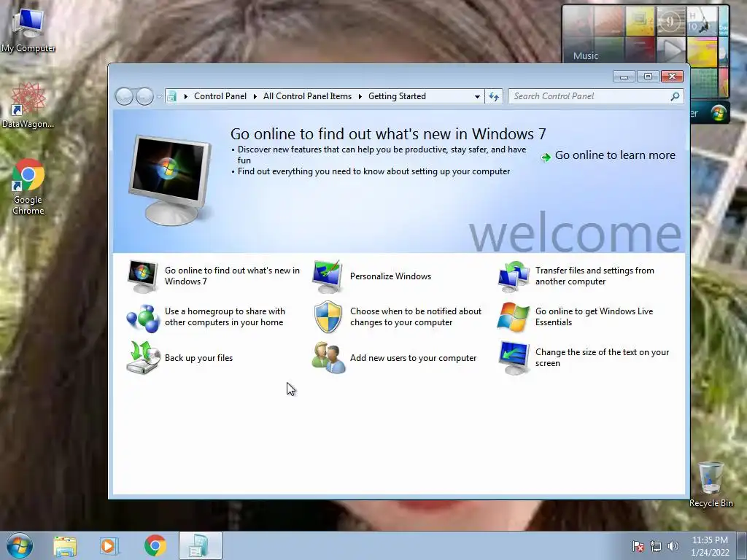Select 'Change the size of the text' item text

tap(602, 357)
